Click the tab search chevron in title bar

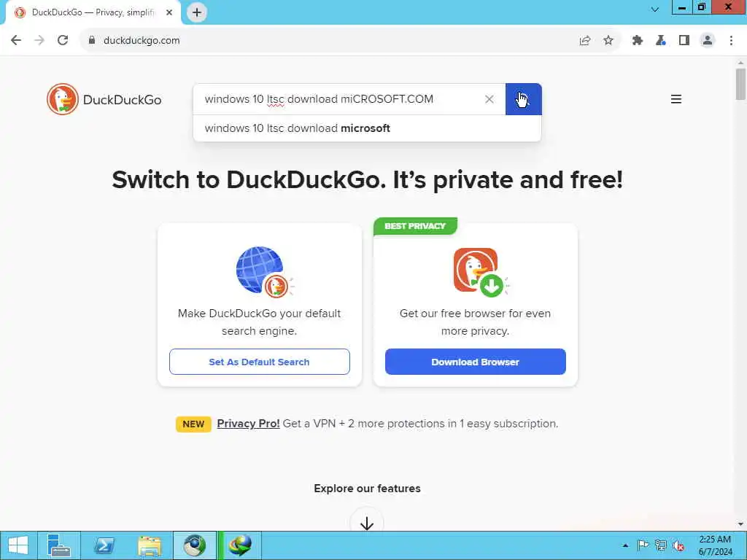click(x=655, y=9)
